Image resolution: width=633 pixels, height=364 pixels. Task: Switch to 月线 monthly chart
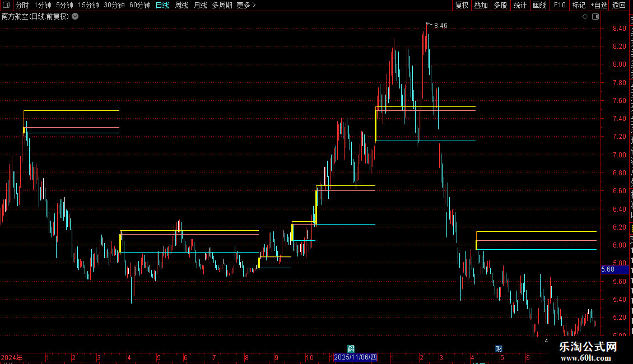coord(200,5)
